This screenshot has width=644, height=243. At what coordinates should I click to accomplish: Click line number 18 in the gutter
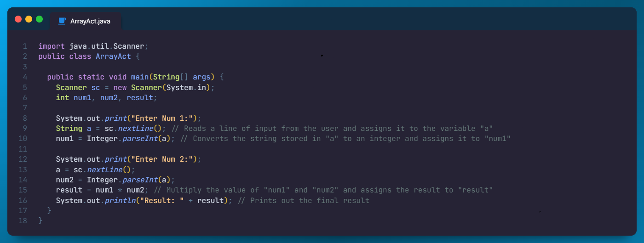(23, 221)
